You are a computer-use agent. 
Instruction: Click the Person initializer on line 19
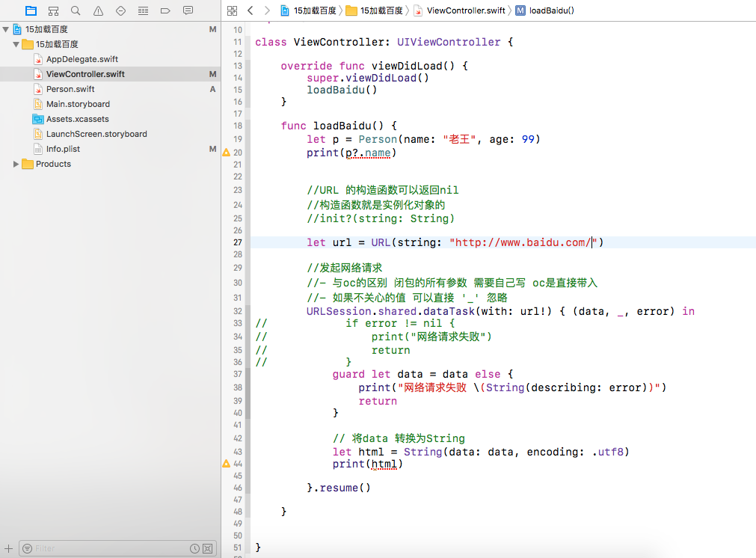coord(378,139)
